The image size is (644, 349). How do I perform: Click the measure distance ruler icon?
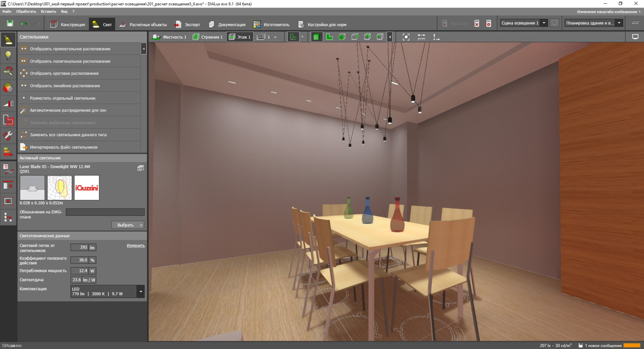(x=421, y=37)
